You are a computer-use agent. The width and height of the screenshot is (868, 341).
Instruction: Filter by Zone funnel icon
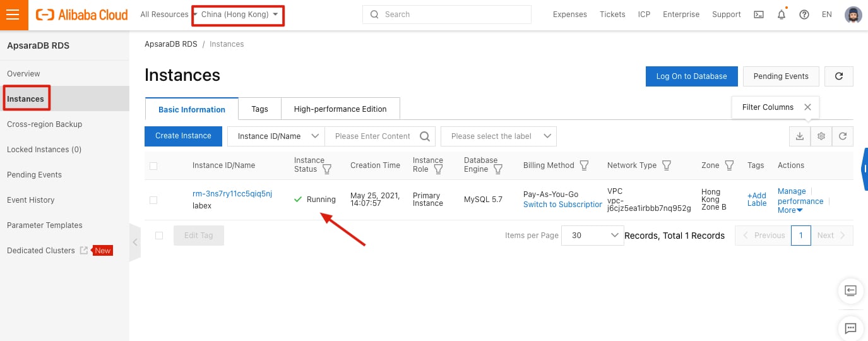pyautogui.click(x=729, y=165)
